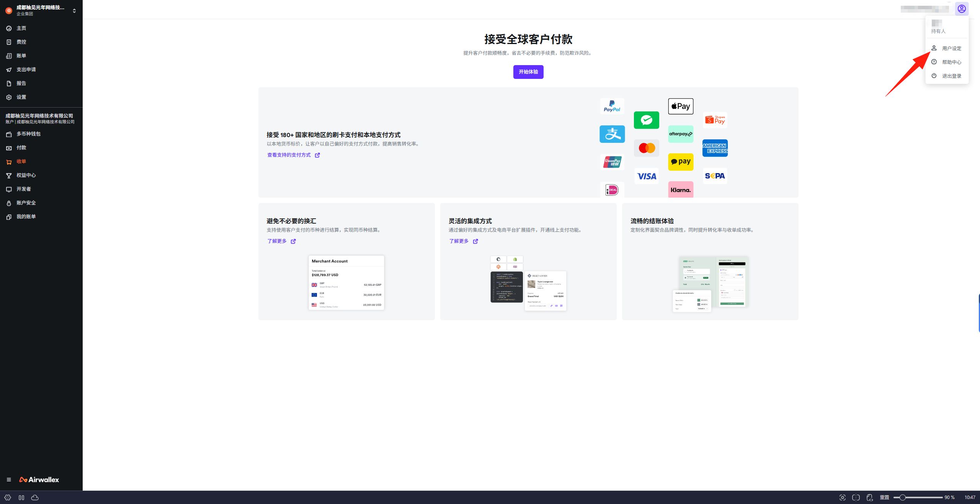Click the WeChat Pay green tile
This screenshot has width=980, height=504.
click(x=647, y=120)
